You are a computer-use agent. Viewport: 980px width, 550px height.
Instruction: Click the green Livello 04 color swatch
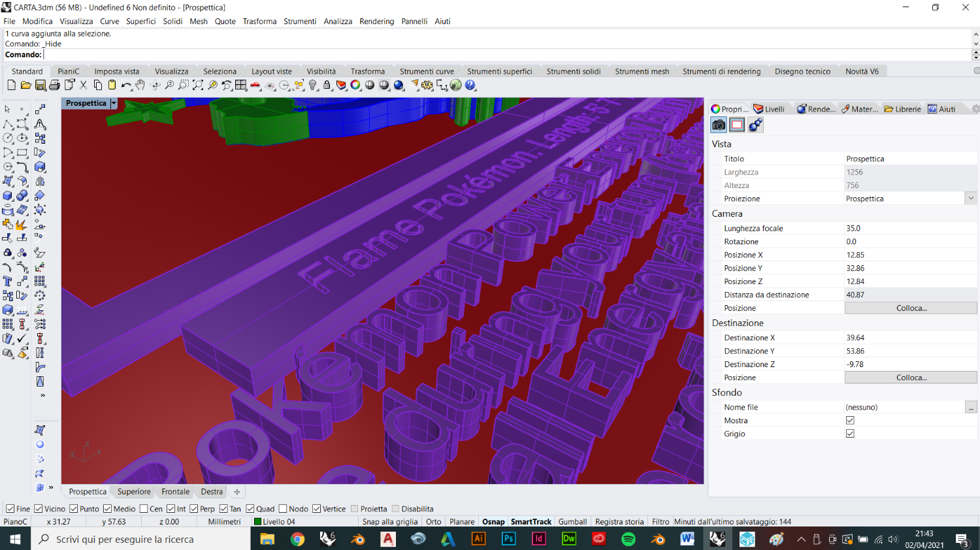257,522
